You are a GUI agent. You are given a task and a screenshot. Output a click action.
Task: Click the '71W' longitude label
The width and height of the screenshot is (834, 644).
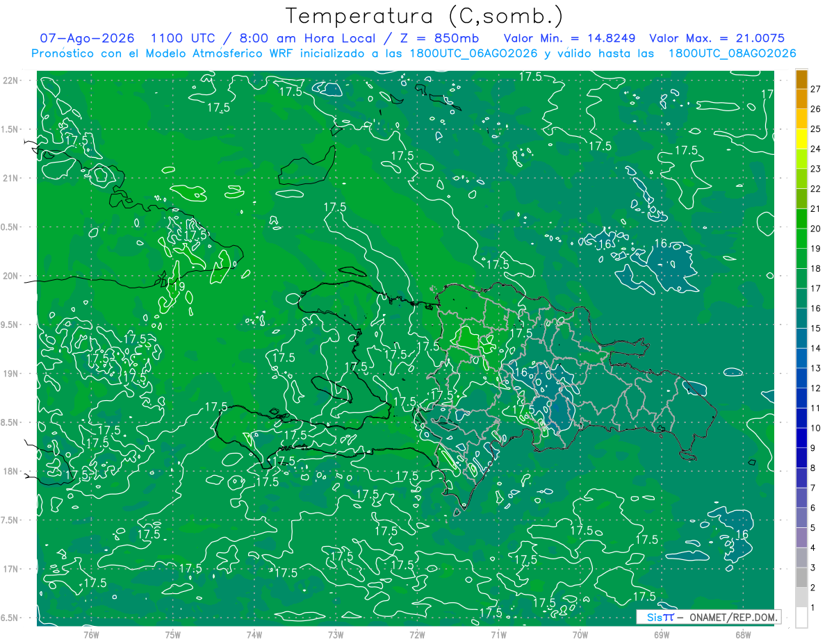[x=498, y=634]
